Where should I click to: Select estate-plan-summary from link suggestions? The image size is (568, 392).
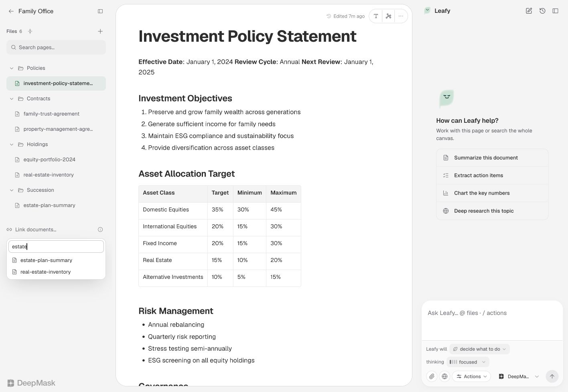click(56, 260)
